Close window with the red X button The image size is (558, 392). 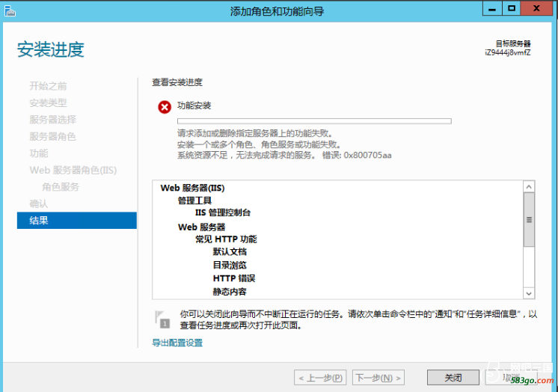pos(536,8)
